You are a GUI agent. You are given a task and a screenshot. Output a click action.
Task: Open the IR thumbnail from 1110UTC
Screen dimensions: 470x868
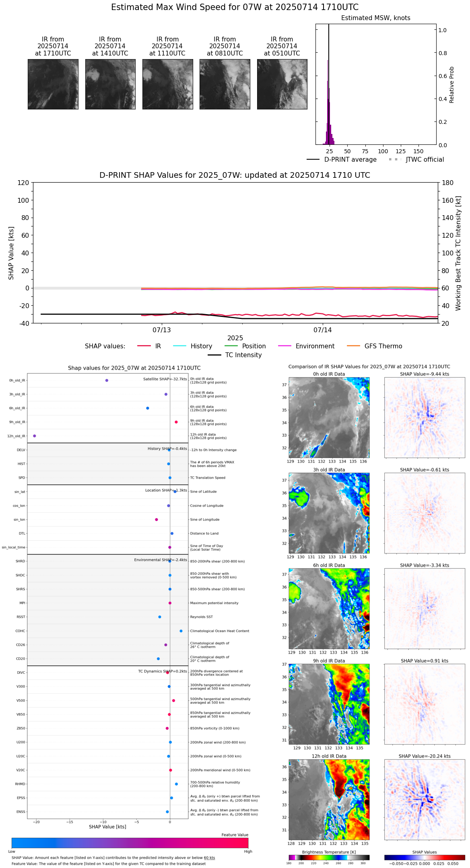[167, 84]
